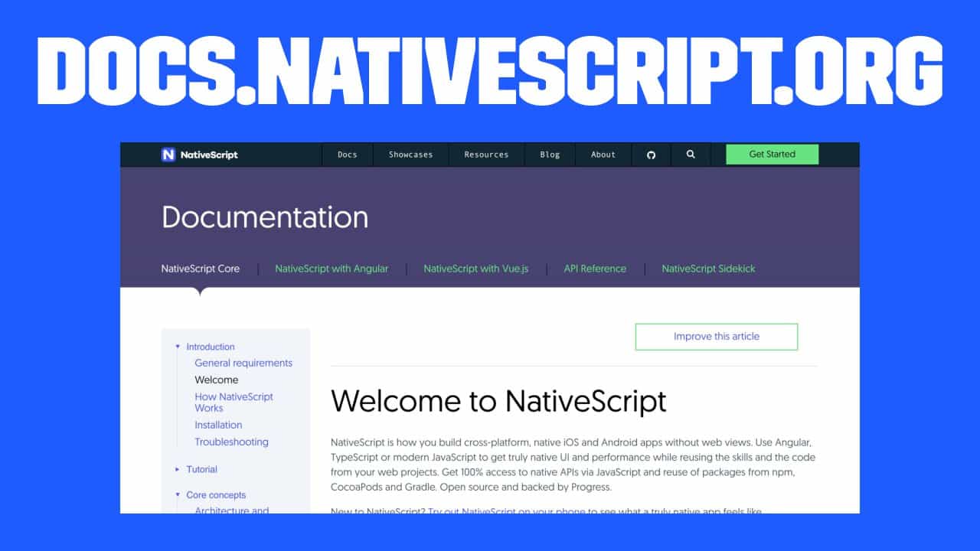Select Welcome in the sidebar
Screen dimensions: 980x551
(217, 380)
